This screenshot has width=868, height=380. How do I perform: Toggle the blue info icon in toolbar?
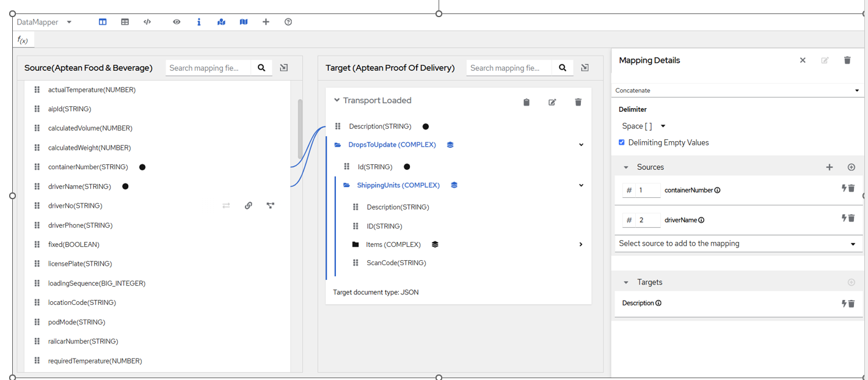tap(199, 22)
